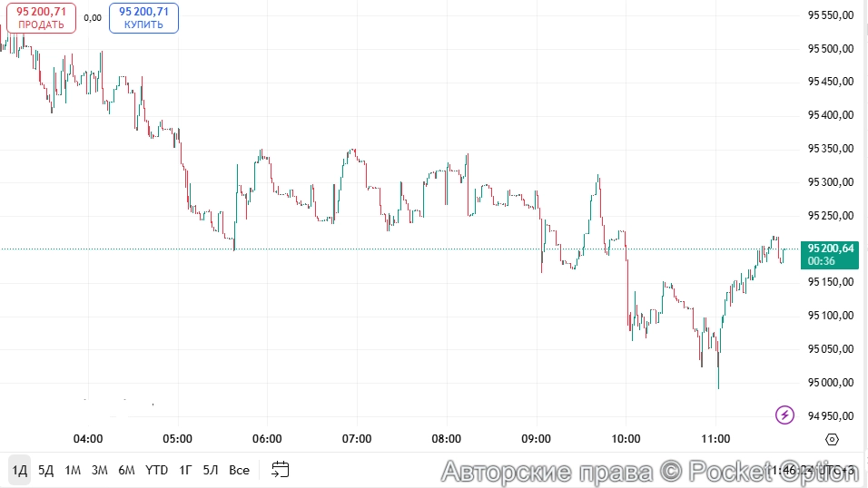
Task: Click the green current price label 95 200,64
Action: pyautogui.click(x=830, y=254)
